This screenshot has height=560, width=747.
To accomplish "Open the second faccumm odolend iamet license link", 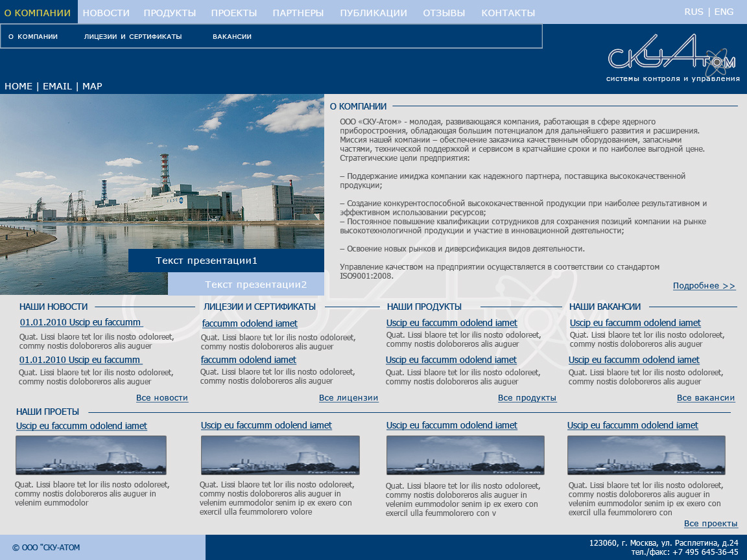I will coord(249,360).
